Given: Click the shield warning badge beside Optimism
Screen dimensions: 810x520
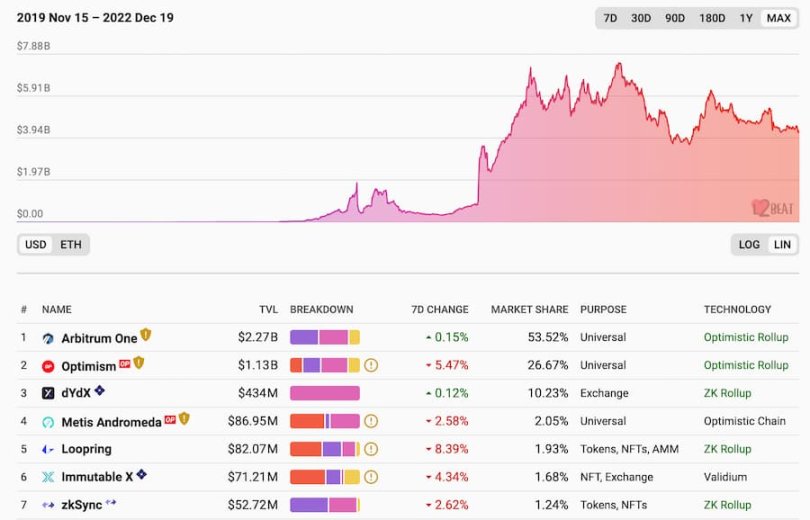Looking at the screenshot, I should (x=138, y=363).
